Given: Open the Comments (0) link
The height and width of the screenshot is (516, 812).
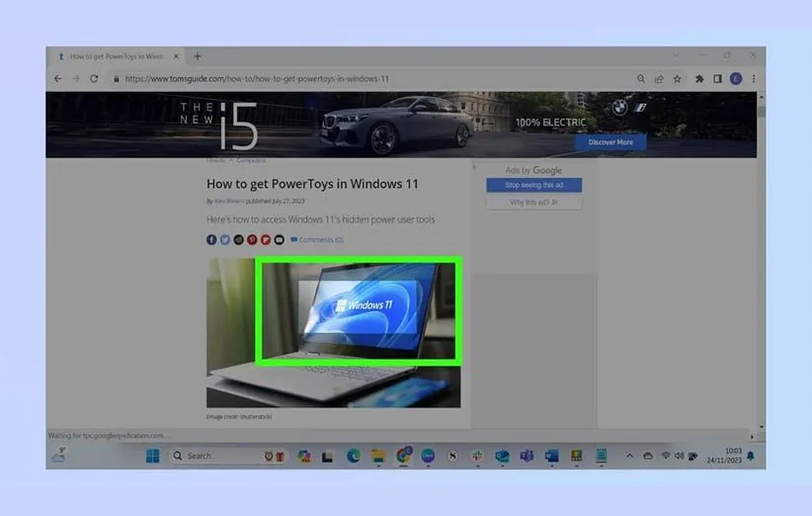Looking at the screenshot, I should (x=320, y=239).
